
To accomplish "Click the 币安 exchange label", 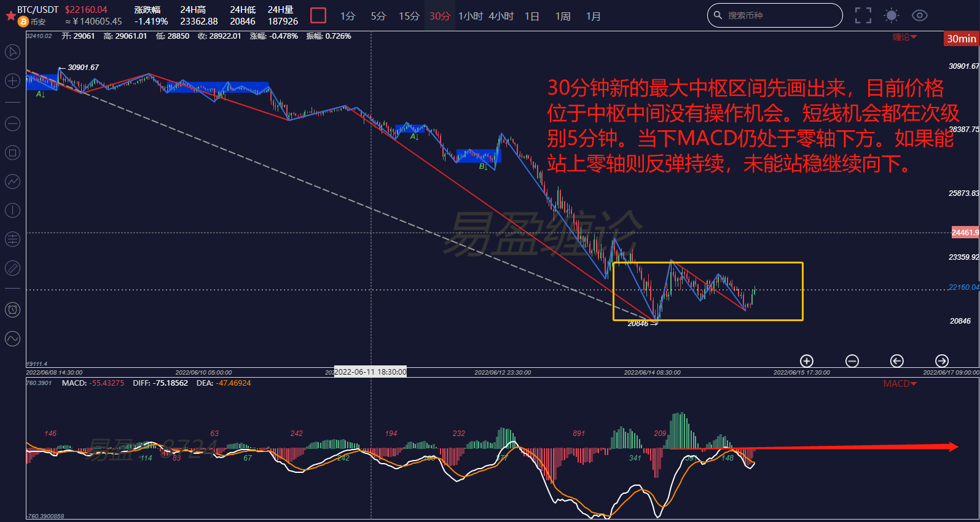I will tap(38, 21).
